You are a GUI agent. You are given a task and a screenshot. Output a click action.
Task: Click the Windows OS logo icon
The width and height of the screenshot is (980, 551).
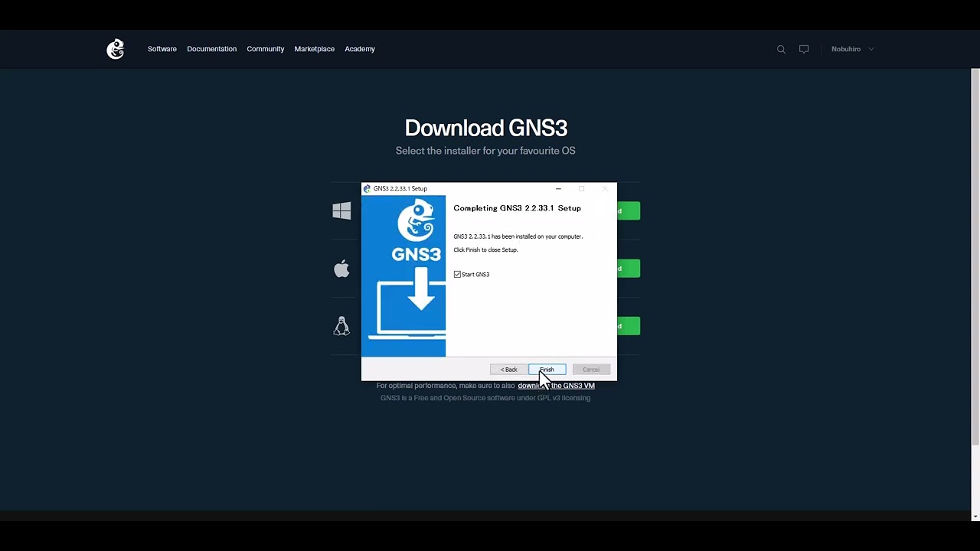click(x=341, y=210)
